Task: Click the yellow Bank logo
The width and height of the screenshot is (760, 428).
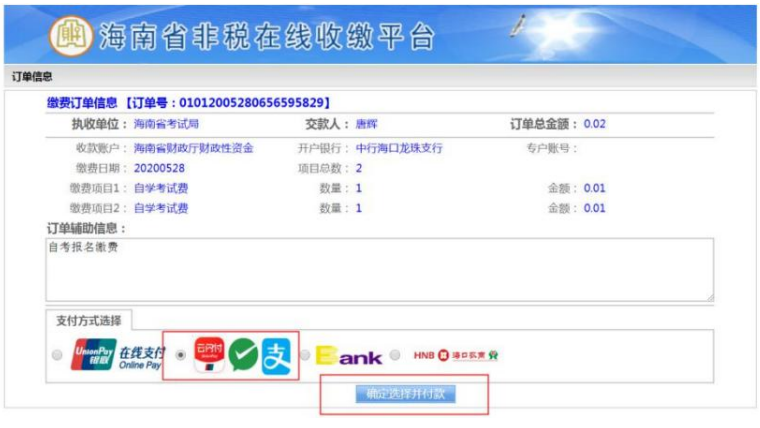Action: click(x=349, y=356)
